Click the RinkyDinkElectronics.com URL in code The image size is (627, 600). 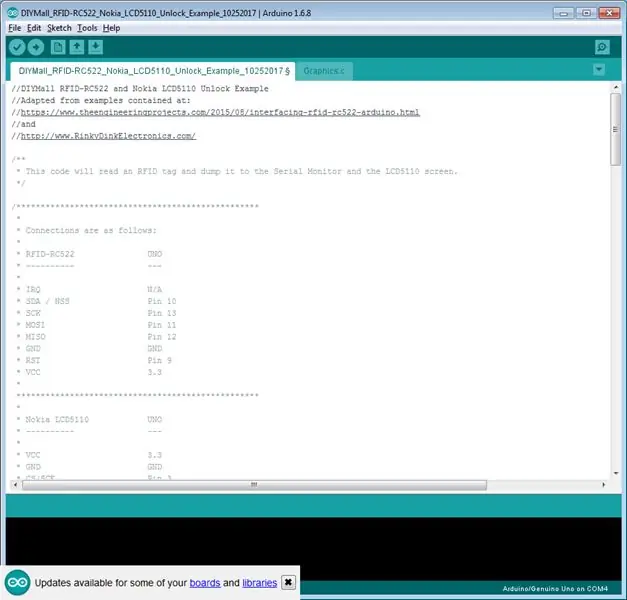click(108, 136)
